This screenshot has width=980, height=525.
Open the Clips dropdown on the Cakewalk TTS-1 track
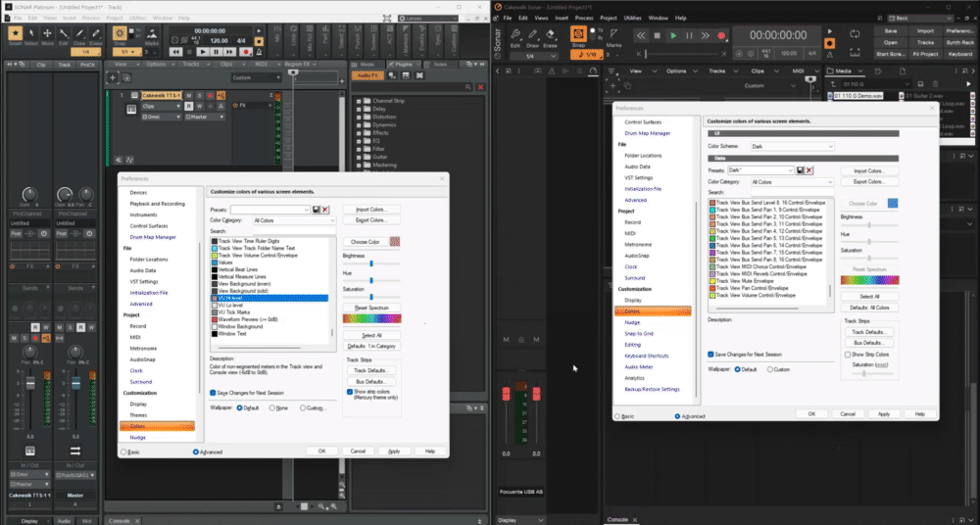click(162, 106)
